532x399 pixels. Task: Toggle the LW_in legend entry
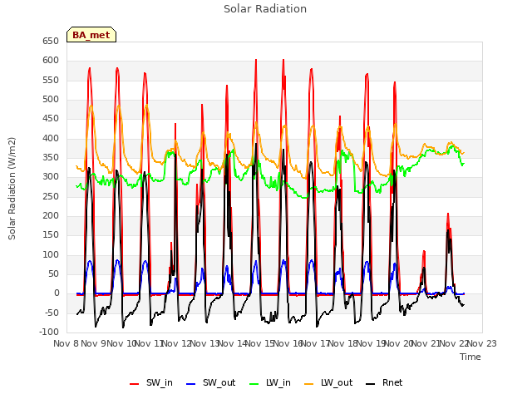click(270, 382)
